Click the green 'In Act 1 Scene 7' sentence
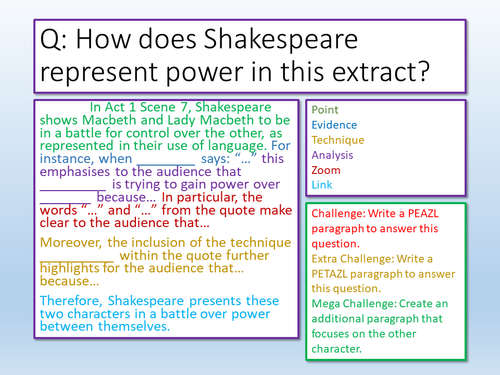Viewport: 500px width, 375px height. point(165,126)
